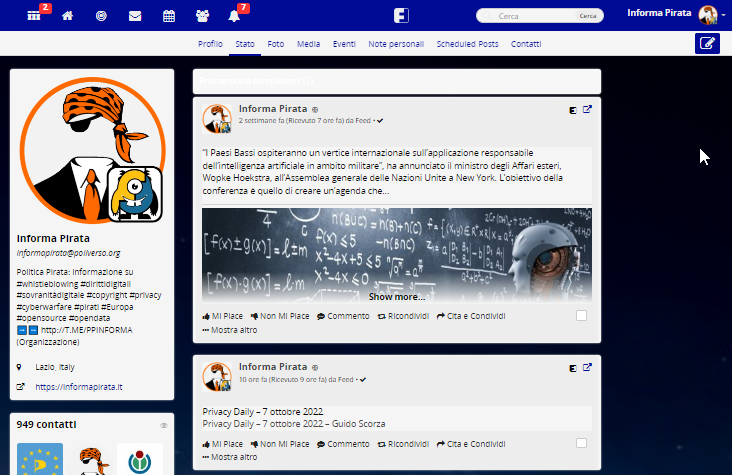The width and height of the screenshot is (732, 475).
Task: Click Commento on the Paesi Bassi post
Action: 343,316
